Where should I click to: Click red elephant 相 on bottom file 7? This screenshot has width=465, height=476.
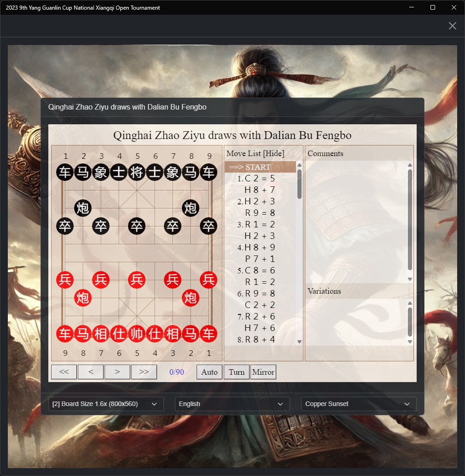(x=101, y=334)
